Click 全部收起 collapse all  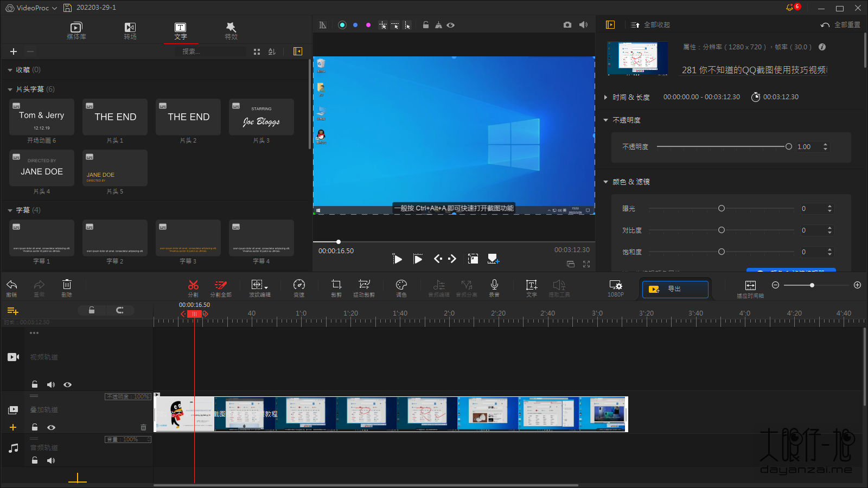[650, 25]
